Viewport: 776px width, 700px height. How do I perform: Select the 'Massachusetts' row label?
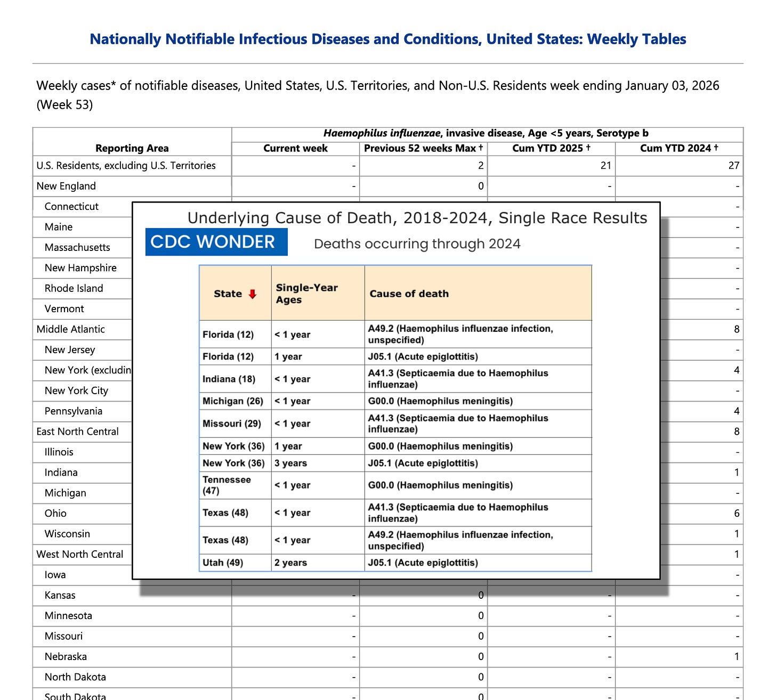77,247
